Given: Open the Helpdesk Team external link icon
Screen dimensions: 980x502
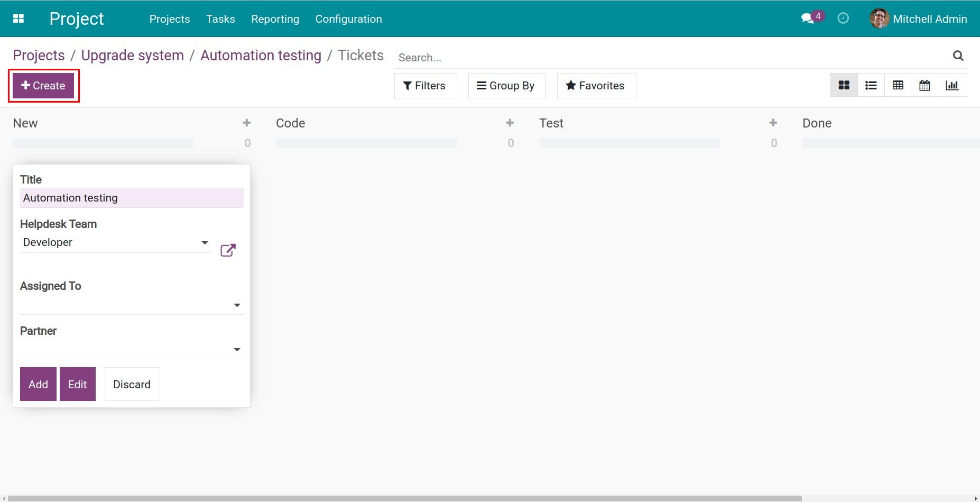Looking at the screenshot, I should [x=227, y=250].
